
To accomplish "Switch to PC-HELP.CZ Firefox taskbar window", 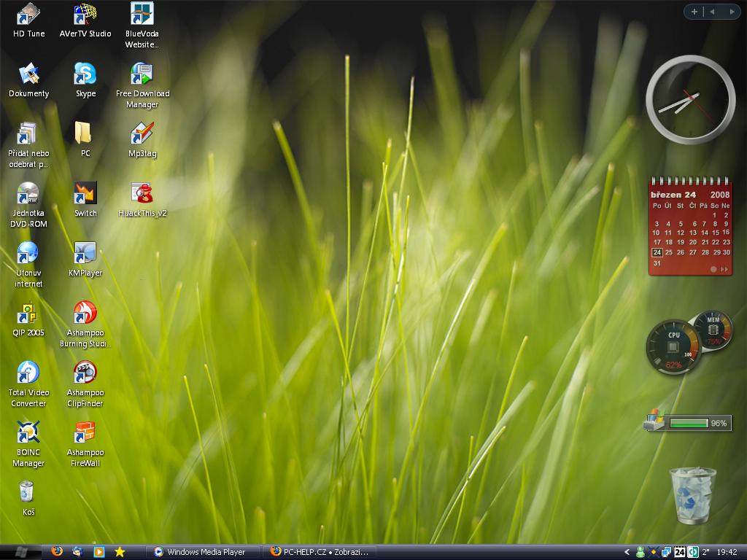I will coord(321,552).
